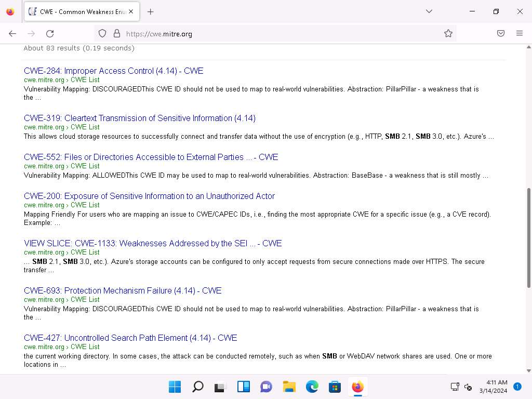
Task: Show site information via the padlock icon
Action: point(116,34)
